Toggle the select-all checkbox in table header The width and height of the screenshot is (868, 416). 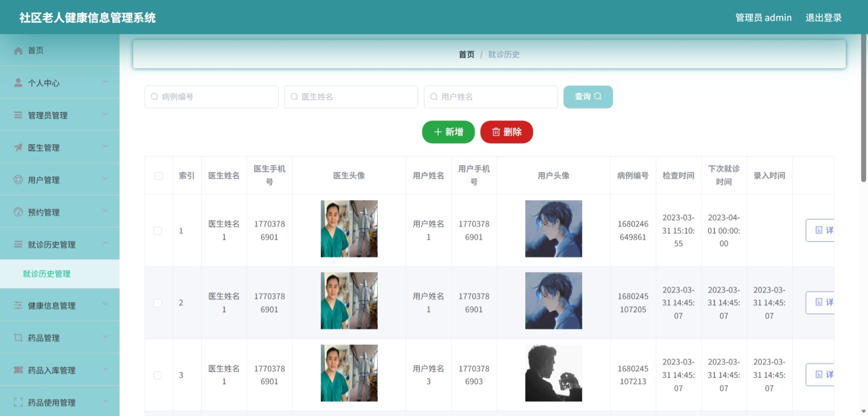[x=159, y=176]
